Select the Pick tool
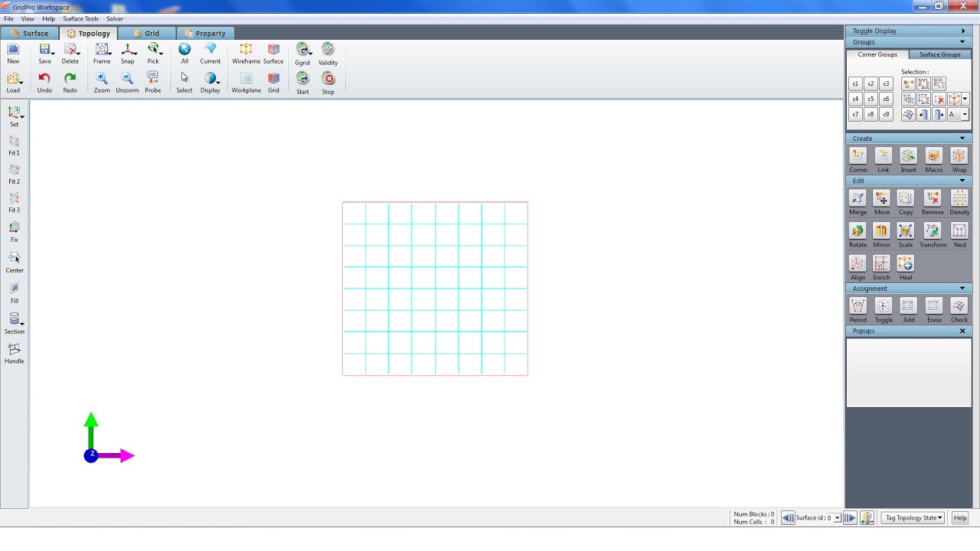Screen dimensions: 980x551 (x=153, y=50)
